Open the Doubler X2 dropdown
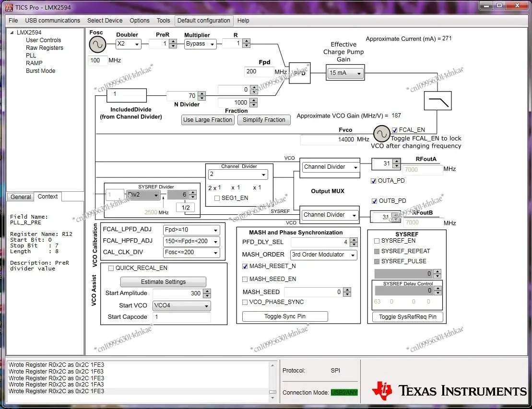Screen dimensions: 532x409 [129, 44]
